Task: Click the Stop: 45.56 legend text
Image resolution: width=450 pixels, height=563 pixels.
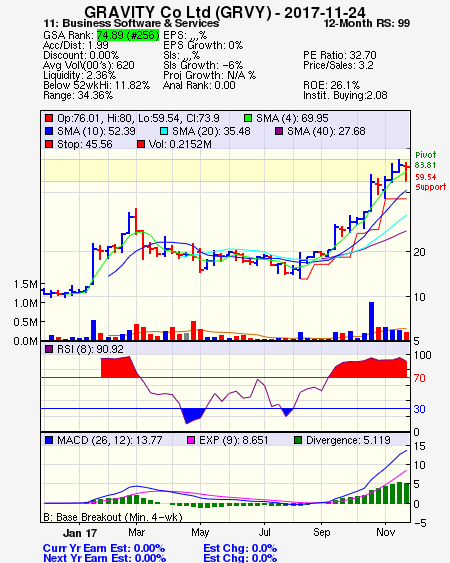Action: (85, 144)
